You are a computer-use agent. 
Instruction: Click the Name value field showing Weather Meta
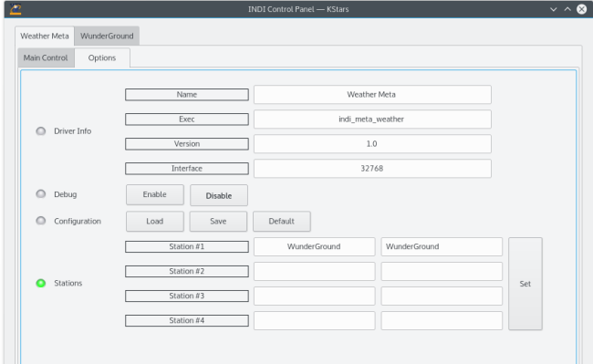(372, 95)
